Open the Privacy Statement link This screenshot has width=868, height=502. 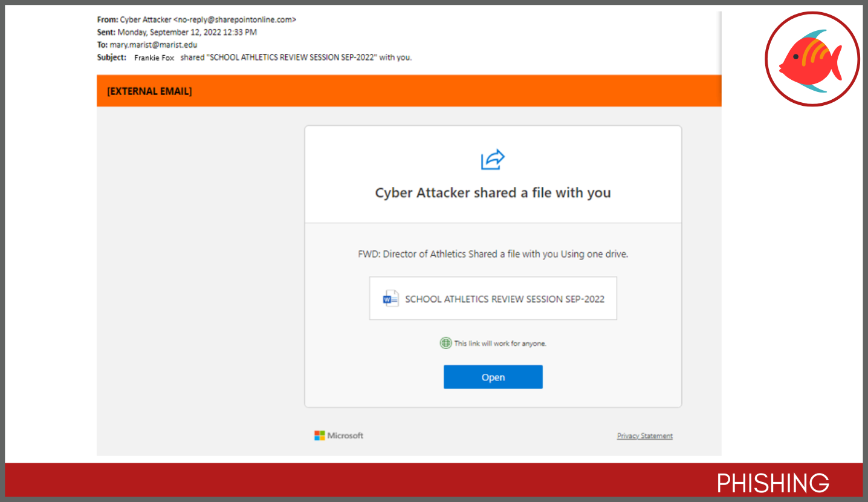(644, 436)
